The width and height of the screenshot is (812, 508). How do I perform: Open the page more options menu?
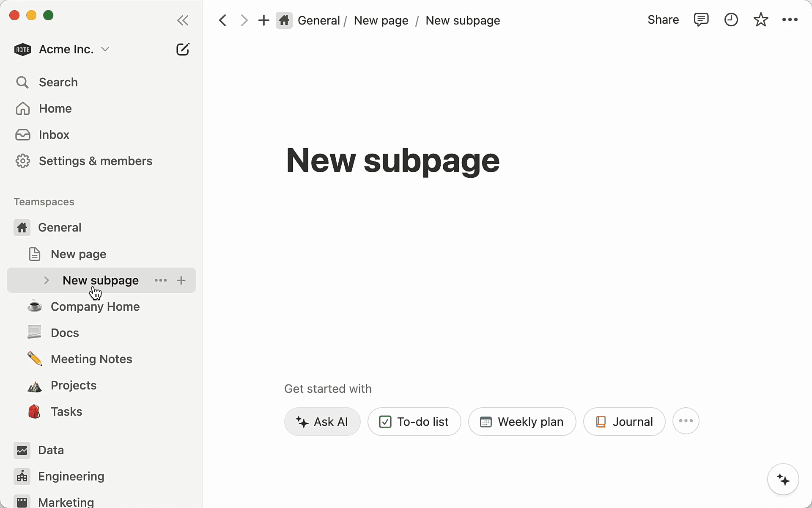pos(790,20)
